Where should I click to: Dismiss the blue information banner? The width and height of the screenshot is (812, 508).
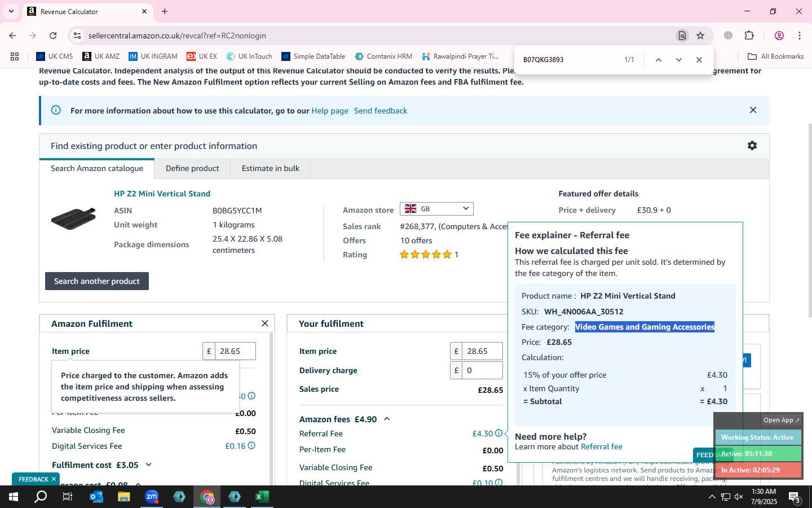point(753,110)
